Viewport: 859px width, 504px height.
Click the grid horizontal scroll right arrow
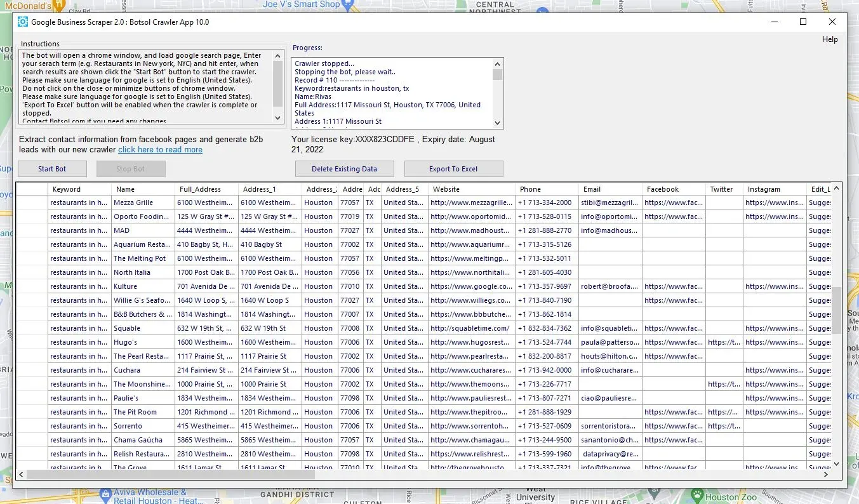tap(826, 474)
